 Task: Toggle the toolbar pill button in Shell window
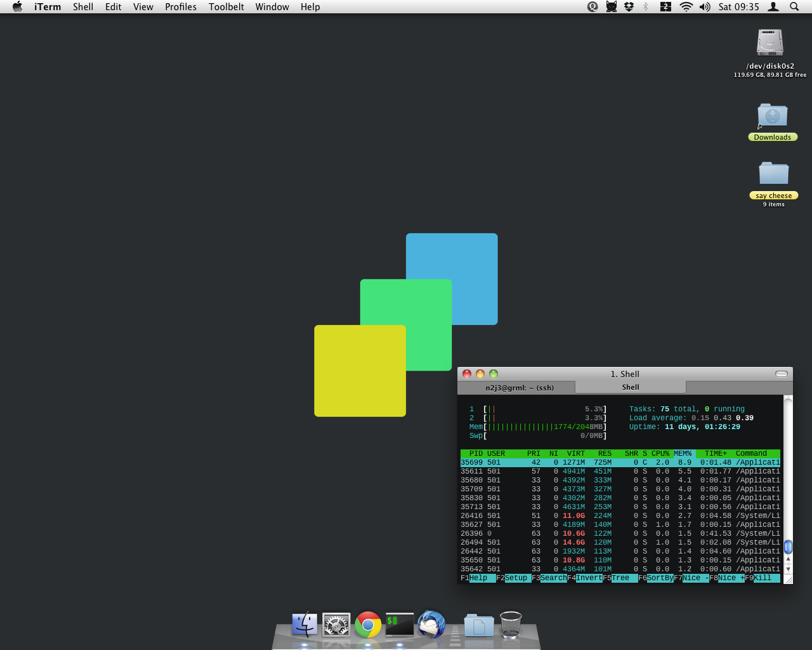coord(782,374)
